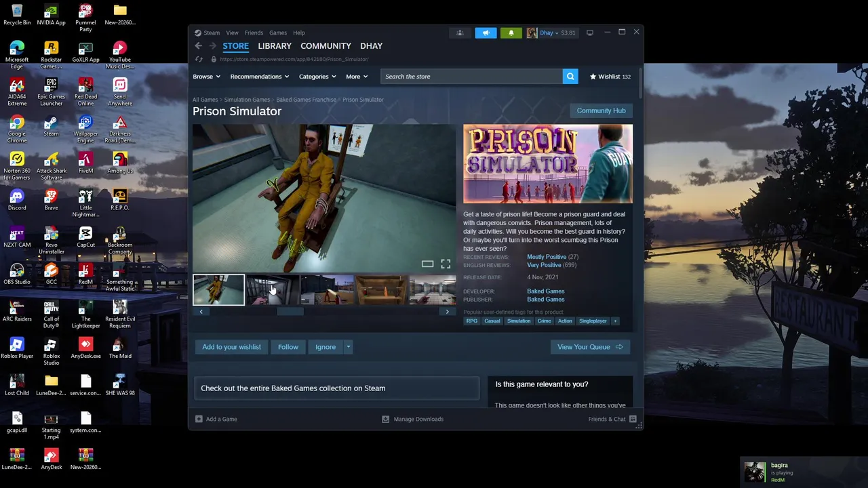
Task: Open the Help menu
Action: (299, 33)
